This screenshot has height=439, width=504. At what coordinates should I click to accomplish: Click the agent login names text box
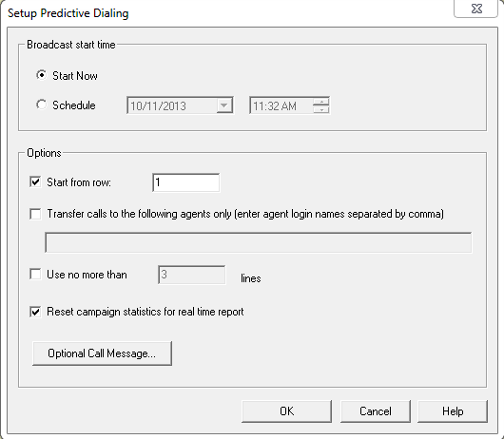(259, 242)
